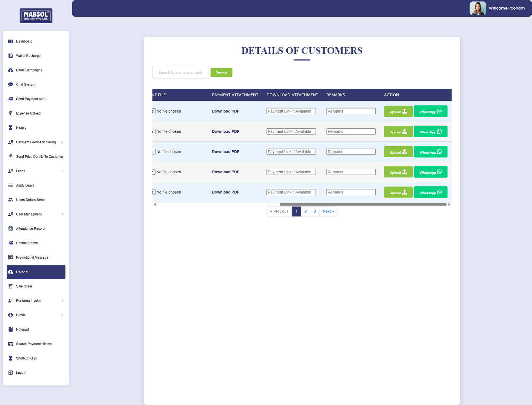This screenshot has width=532, height=405.
Task: Click the Wallet Recharge icon
Action: tap(11, 56)
